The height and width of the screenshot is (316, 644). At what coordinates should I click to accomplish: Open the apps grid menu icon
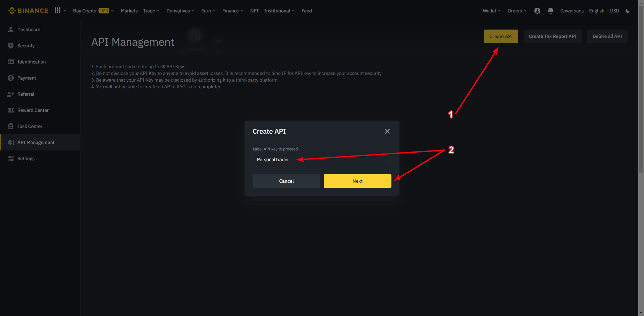[x=58, y=10]
